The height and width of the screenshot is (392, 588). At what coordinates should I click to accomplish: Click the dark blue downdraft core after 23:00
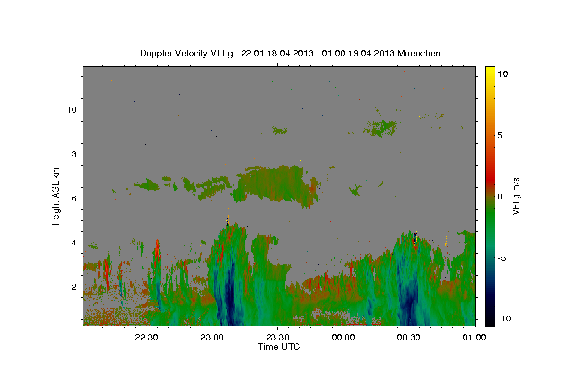229,294
